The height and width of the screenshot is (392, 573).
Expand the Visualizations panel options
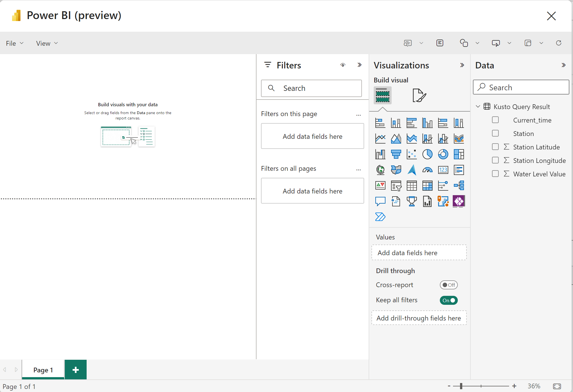point(463,65)
